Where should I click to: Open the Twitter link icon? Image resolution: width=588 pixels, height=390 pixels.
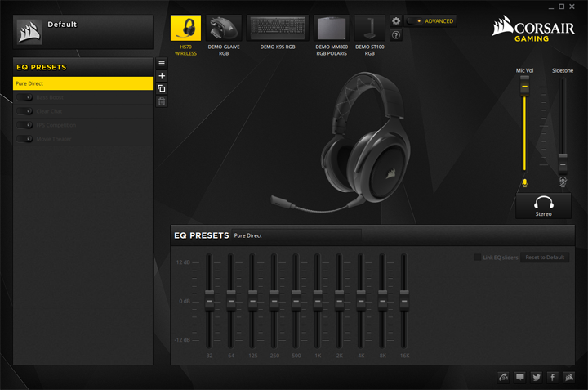[x=537, y=377]
